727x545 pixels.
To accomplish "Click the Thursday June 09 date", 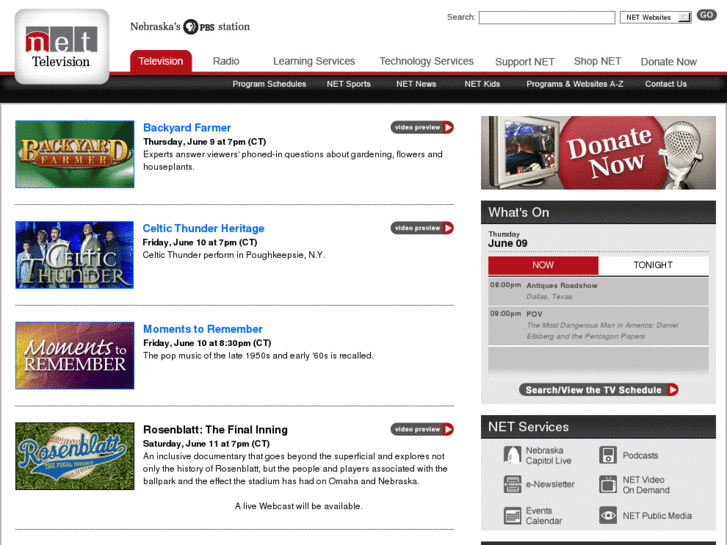I will pos(508,239).
